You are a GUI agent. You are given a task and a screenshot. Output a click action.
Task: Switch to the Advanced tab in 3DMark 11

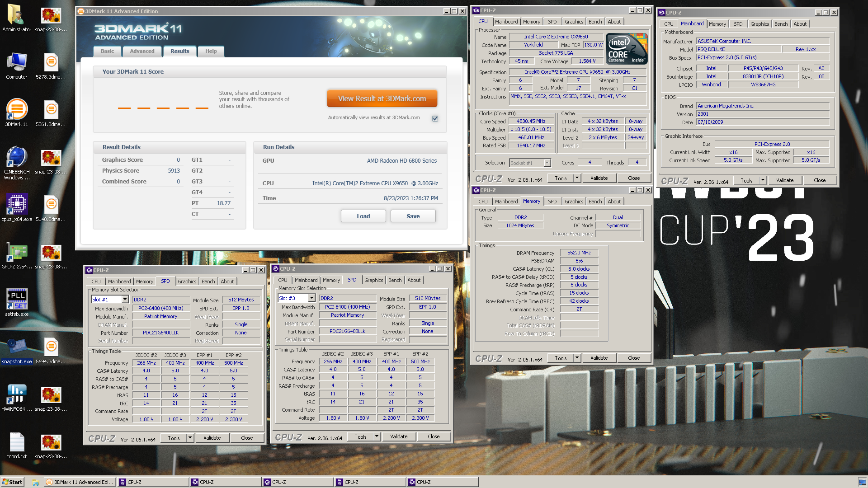pos(142,51)
